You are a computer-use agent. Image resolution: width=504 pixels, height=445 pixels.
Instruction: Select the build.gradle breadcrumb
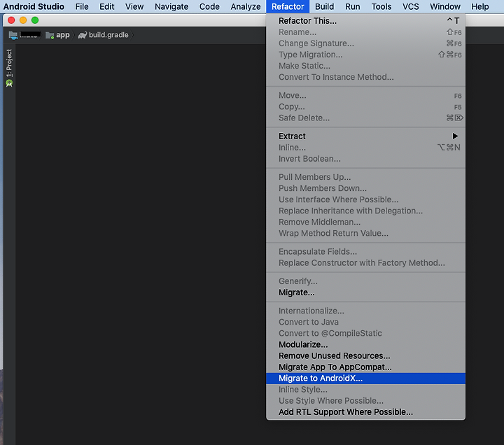(108, 35)
